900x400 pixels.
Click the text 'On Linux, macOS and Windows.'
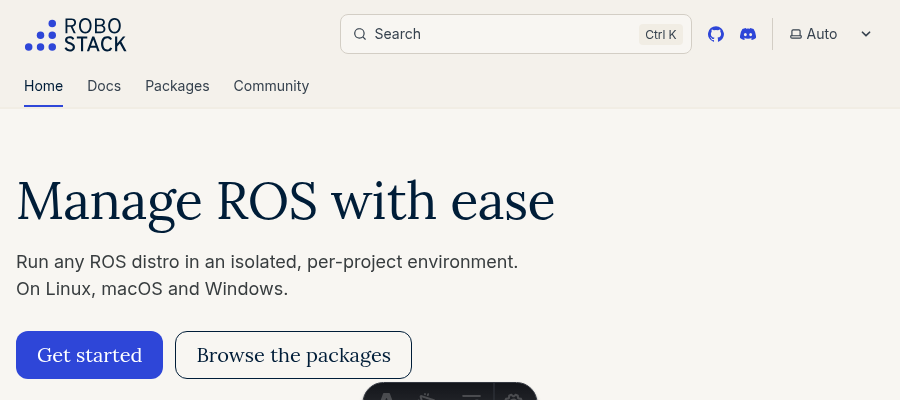pyautogui.click(x=152, y=288)
